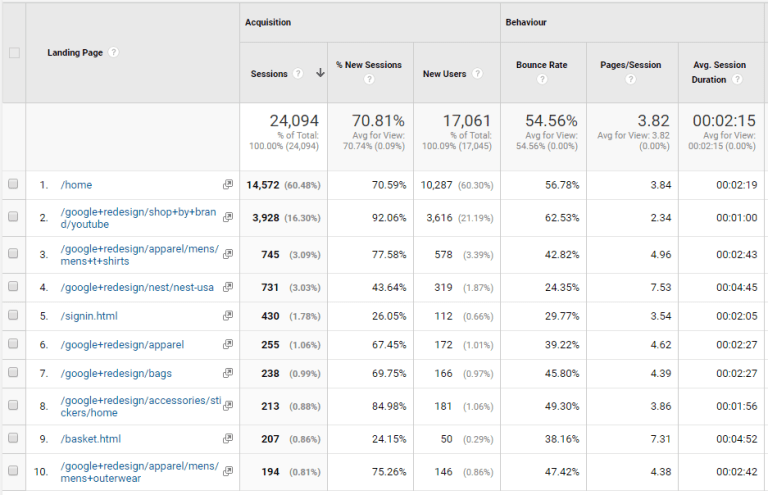Select checkbox for /signin.html row
The image size is (768, 495).
pos(13,316)
